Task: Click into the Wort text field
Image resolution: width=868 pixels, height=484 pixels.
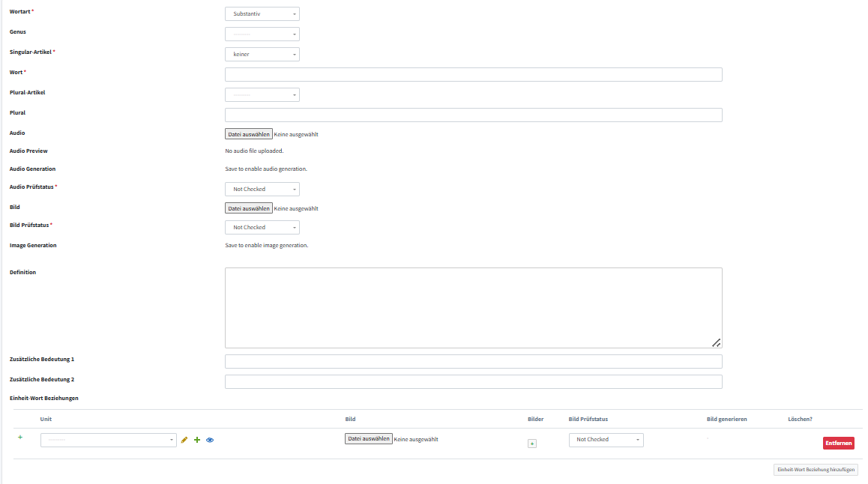Action: (x=473, y=74)
